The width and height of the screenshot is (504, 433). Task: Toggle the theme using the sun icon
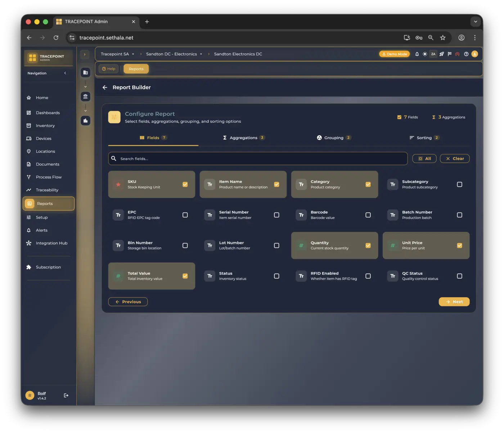(425, 54)
